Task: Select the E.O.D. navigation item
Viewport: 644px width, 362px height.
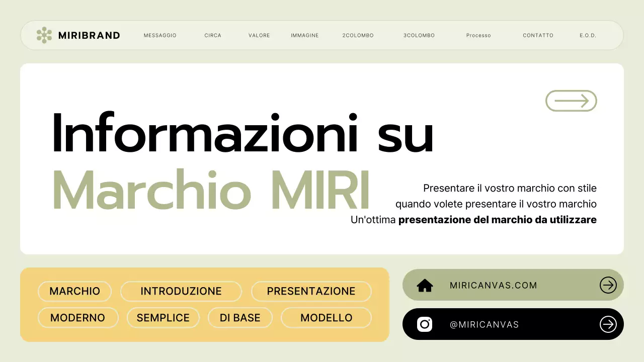Action: [588, 35]
